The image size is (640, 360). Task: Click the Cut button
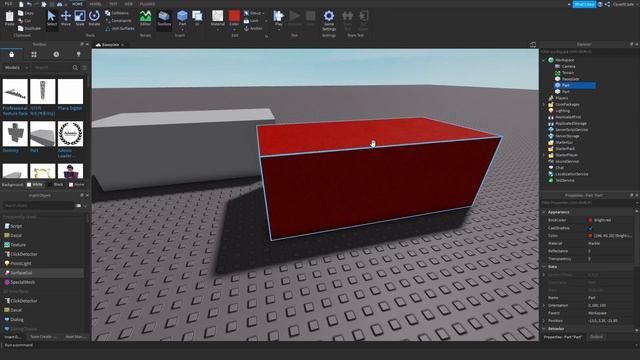24,21
